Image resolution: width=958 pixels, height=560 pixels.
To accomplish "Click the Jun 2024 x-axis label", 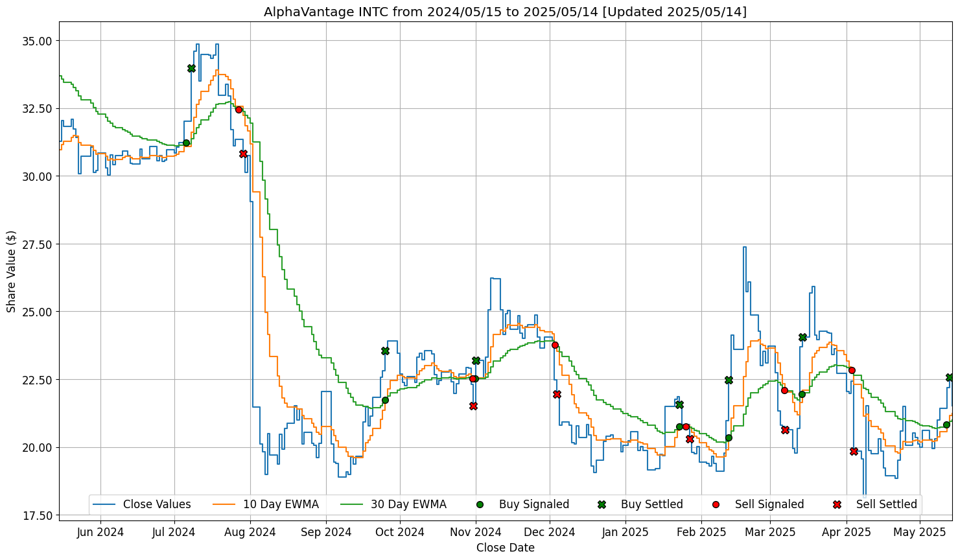I will pos(100,533).
